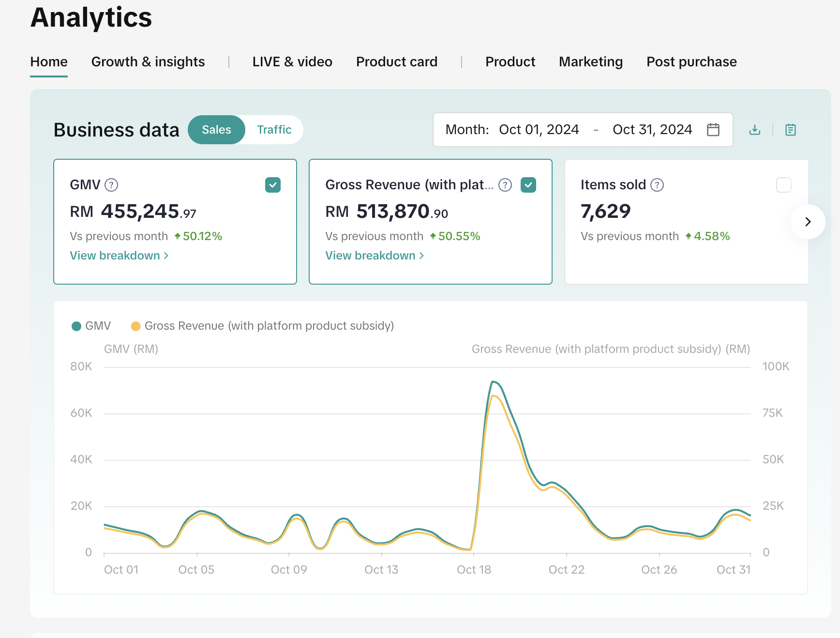Click the Items sold help icon
Viewport: 840px width, 638px height.
[657, 185]
